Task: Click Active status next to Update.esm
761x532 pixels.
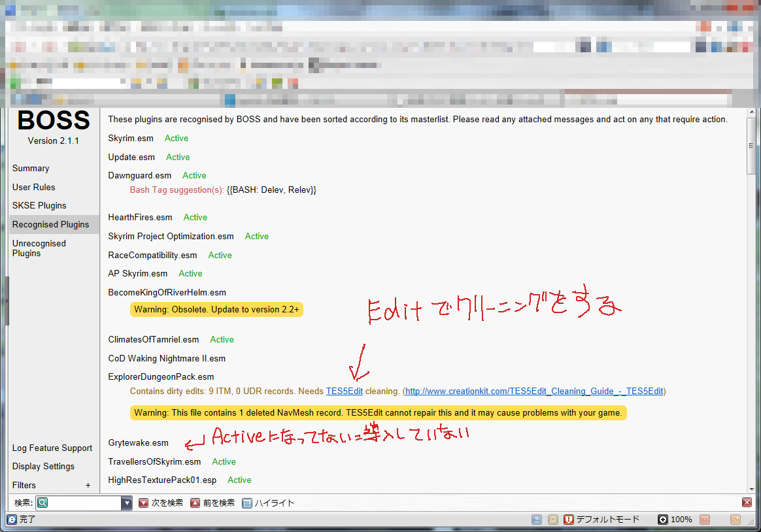Action: click(178, 157)
